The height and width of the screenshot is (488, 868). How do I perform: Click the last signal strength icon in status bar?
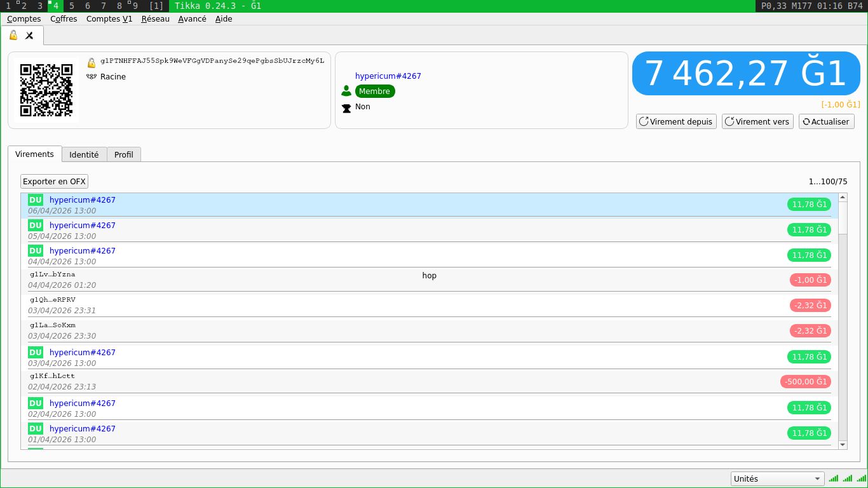(860, 478)
